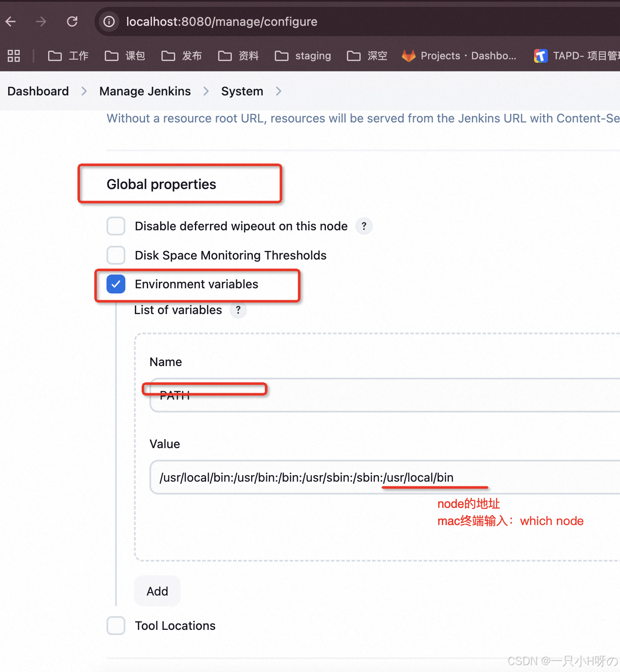620x672 pixels.
Task: Show help for Disable deferred wipeout
Action: (x=364, y=226)
